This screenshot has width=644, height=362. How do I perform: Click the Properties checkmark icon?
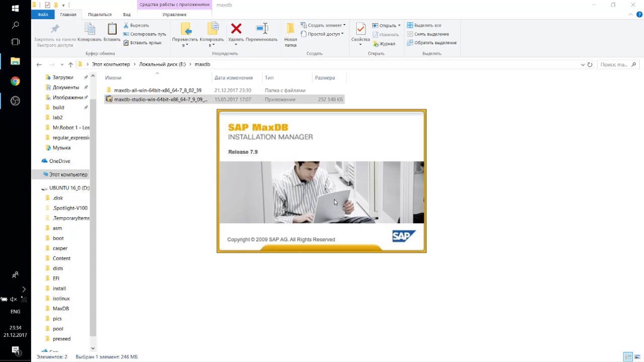click(360, 28)
